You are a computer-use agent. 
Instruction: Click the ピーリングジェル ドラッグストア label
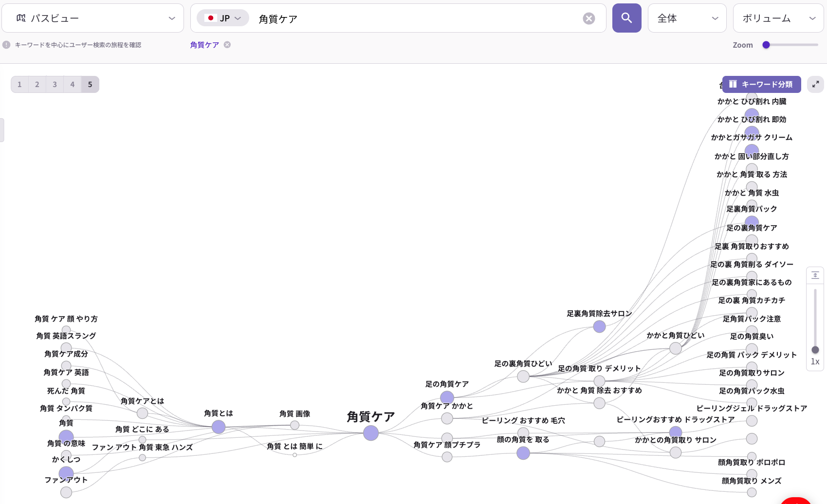[x=752, y=408]
